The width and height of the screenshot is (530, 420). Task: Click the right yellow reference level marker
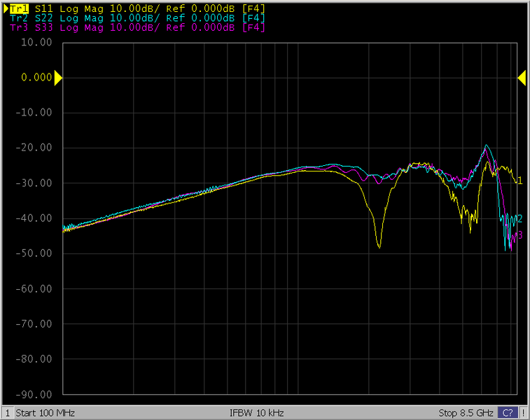click(x=521, y=78)
